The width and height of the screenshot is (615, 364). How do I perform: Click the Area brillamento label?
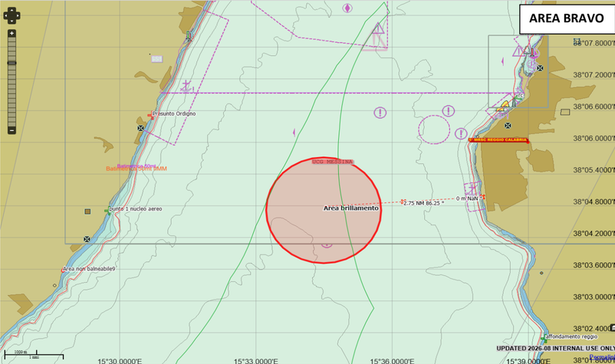click(x=351, y=208)
